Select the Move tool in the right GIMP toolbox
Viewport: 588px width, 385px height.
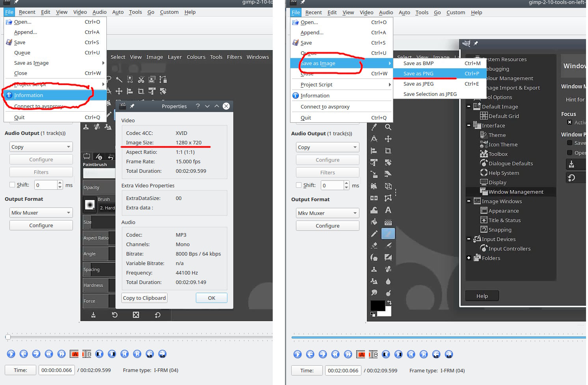[388, 139]
